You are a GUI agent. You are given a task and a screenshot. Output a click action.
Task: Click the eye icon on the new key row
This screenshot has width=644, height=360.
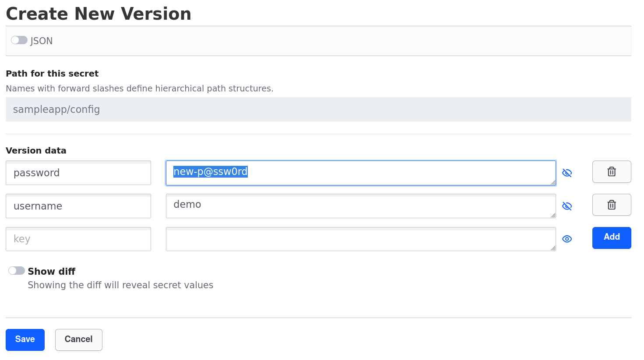(x=567, y=239)
